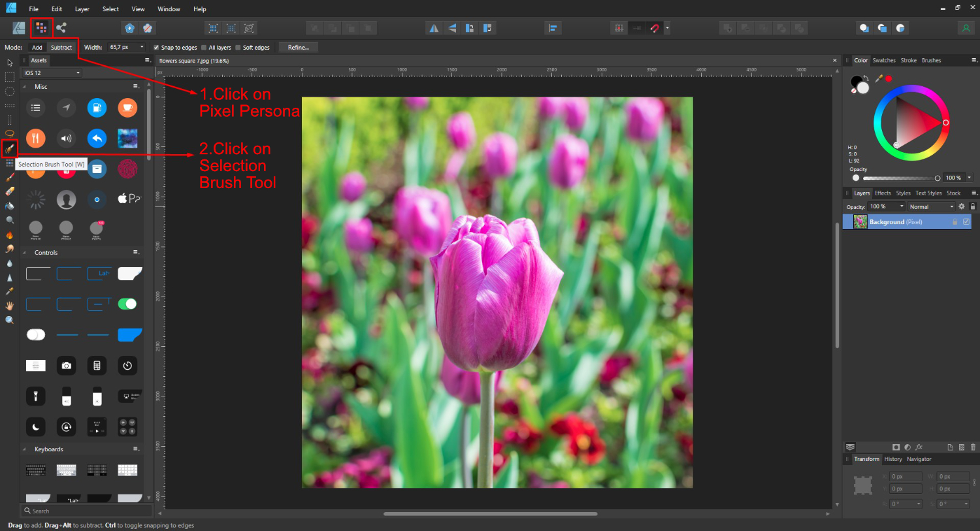Switch to the Swatches tab
Screen dimensions: 980x531
point(884,59)
